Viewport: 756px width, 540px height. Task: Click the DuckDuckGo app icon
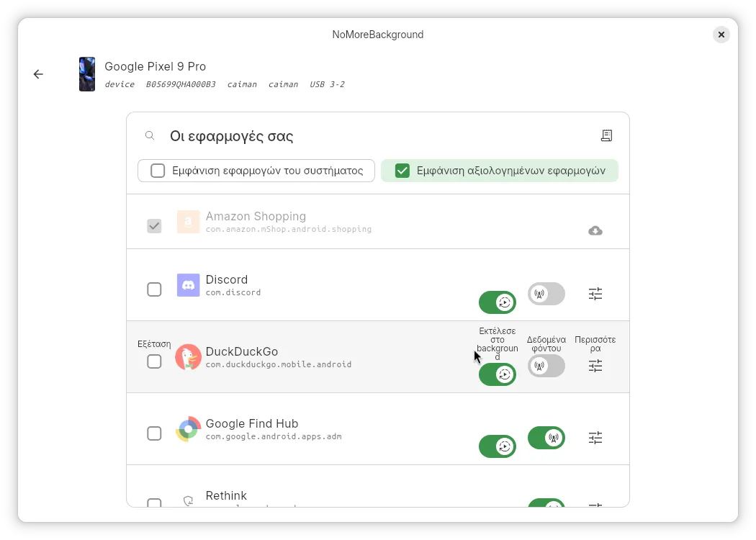click(188, 357)
